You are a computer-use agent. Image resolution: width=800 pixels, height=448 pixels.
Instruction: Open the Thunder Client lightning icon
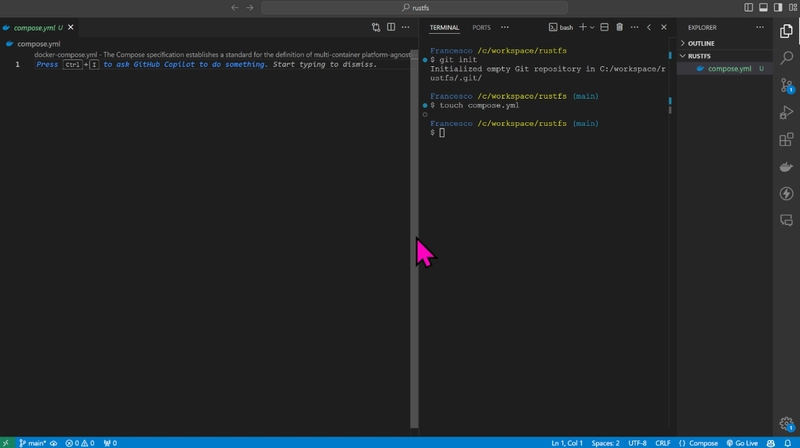coord(786,193)
